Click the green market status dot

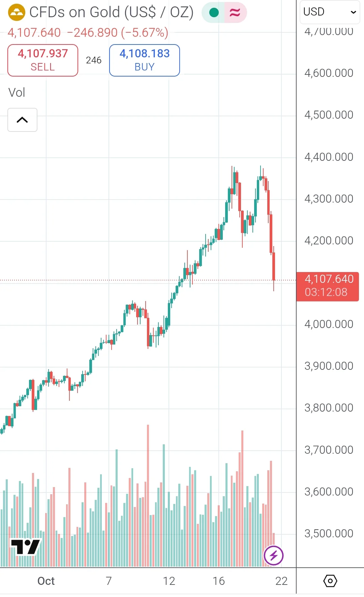click(214, 13)
